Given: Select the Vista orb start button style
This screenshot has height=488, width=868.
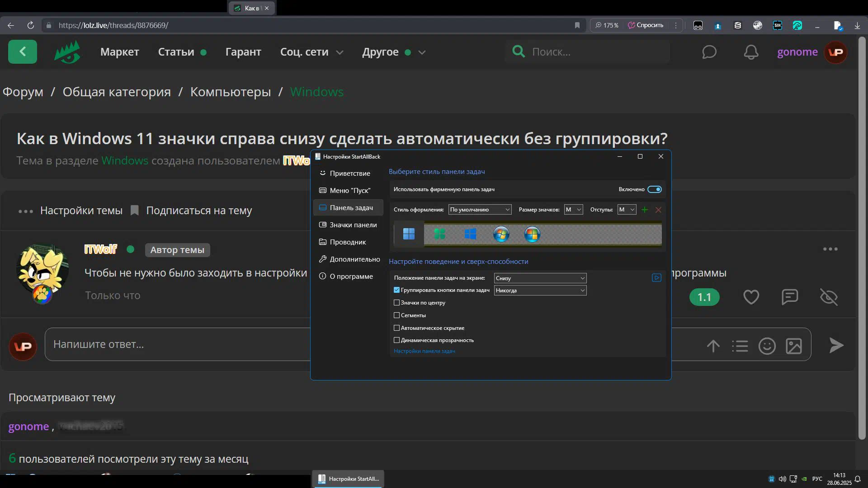Looking at the screenshot, I should (532, 234).
